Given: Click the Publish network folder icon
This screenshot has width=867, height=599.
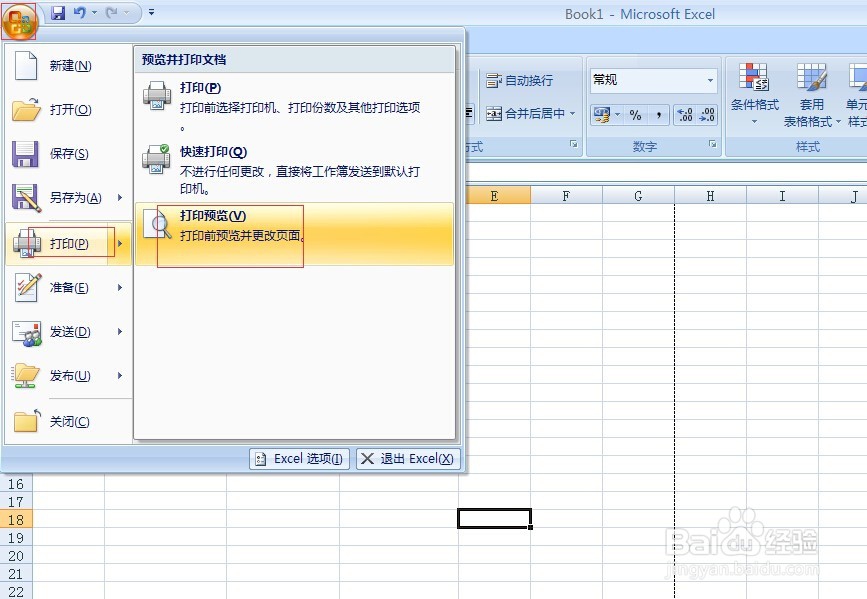Looking at the screenshot, I should (x=26, y=376).
